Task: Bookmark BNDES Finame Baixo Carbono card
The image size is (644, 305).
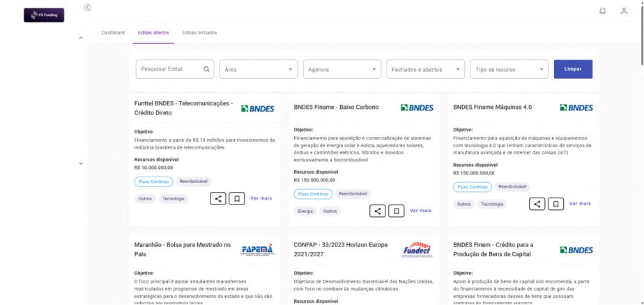Action: [x=397, y=211]
